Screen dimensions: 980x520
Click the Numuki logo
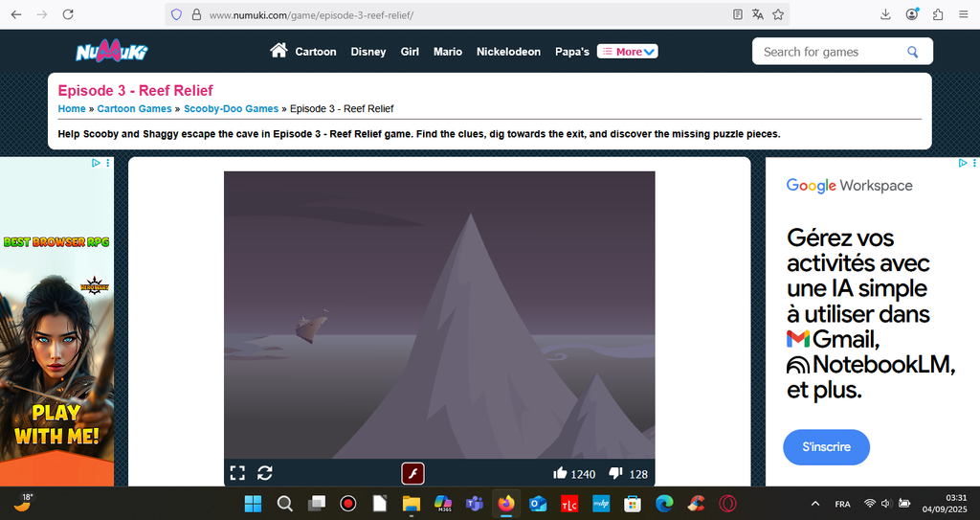(x=112, y=52)
